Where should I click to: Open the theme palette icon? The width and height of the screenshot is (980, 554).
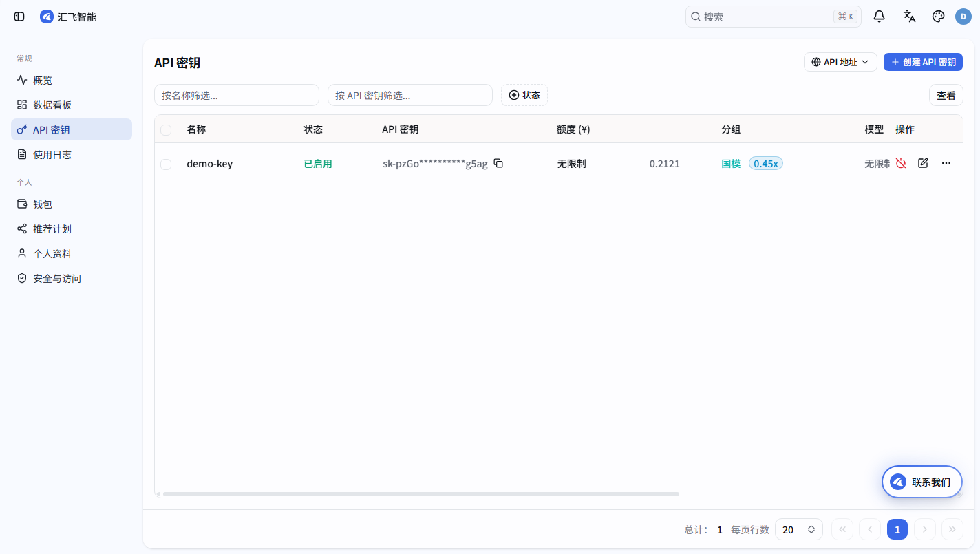938,17
